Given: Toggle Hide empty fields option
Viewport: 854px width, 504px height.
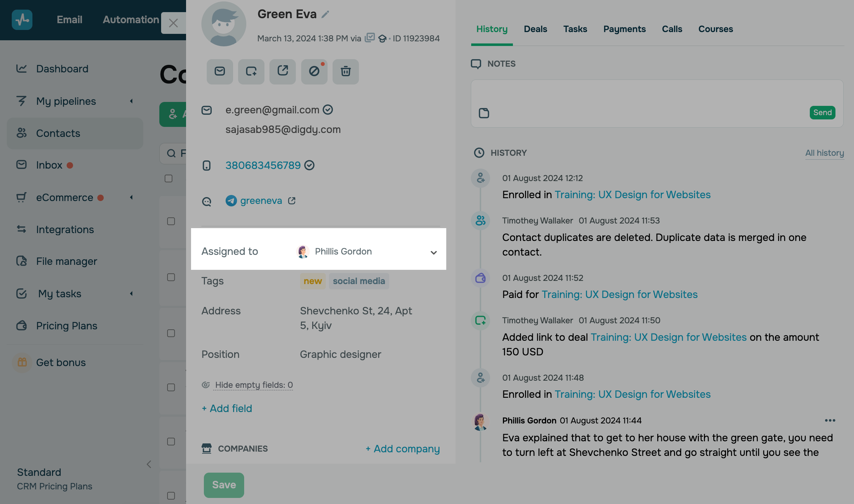Looking at the screenshot, I should pos(253,385).
